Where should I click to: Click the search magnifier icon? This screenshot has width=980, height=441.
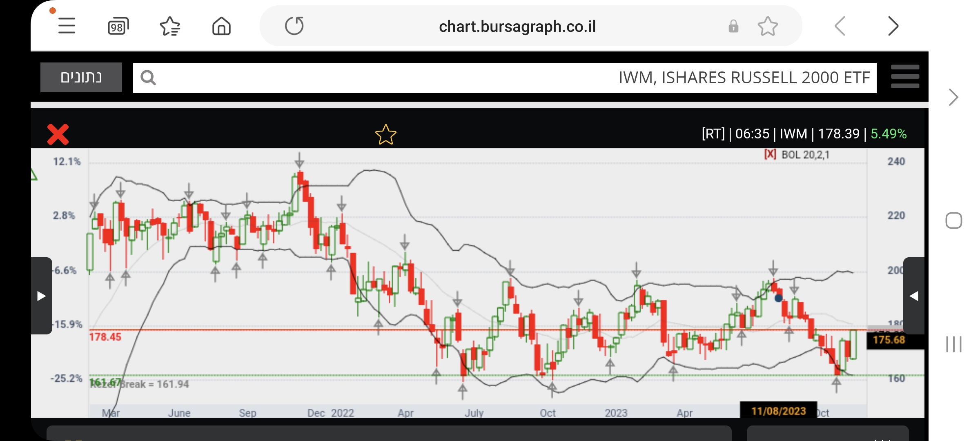click(x=148, y=78)
